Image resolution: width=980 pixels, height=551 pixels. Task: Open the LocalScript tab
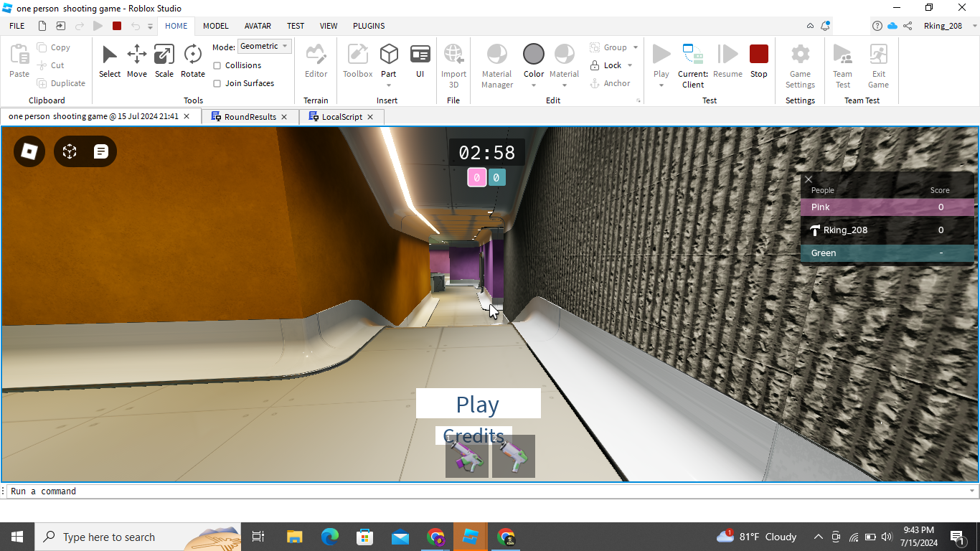(x=342, y=116)
